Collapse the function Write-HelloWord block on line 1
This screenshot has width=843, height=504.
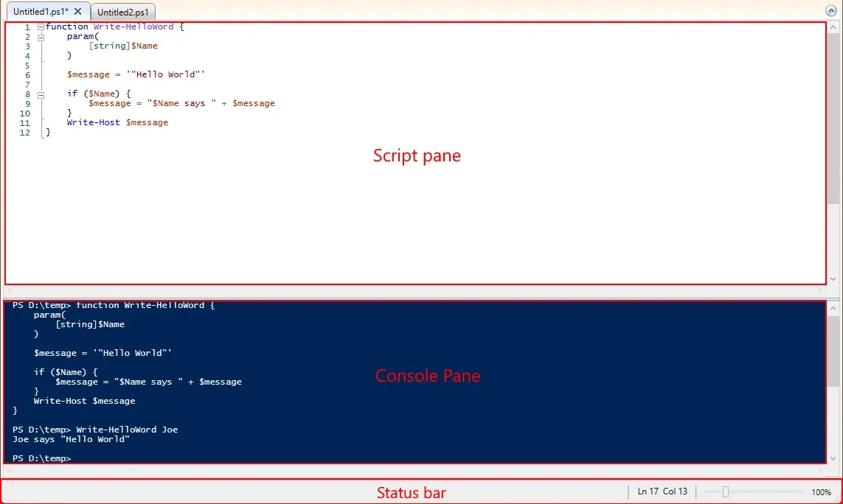point(41,27)
